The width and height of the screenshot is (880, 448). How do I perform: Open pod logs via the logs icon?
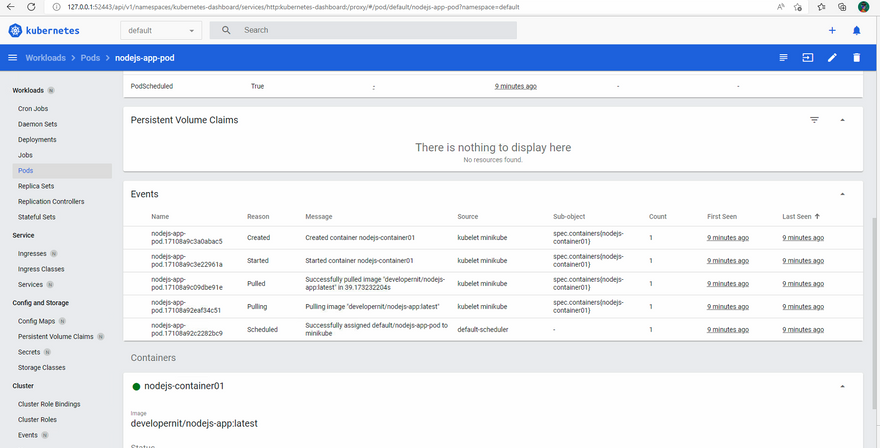click(784, 58)
